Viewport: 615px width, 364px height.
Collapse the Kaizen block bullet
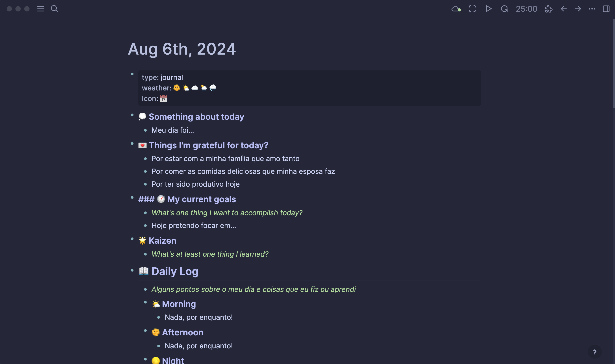click(x=132, y=239)
